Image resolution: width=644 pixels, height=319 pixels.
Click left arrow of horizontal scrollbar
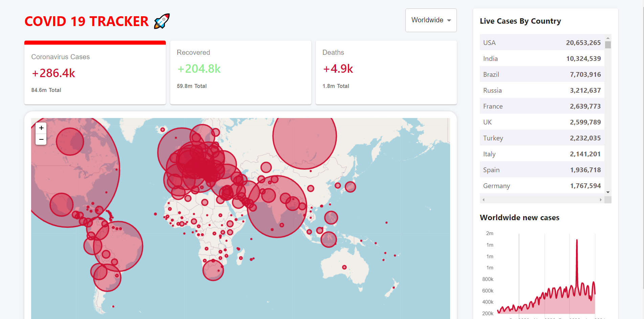point(484,200)
